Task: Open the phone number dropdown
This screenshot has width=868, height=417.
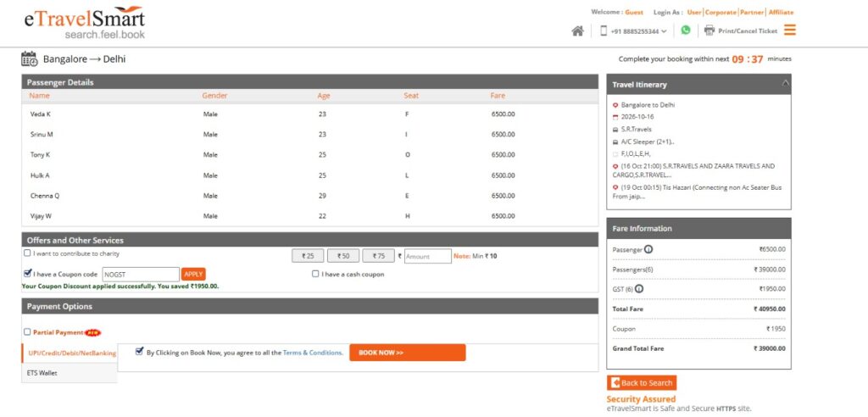Action: point(639,31)
